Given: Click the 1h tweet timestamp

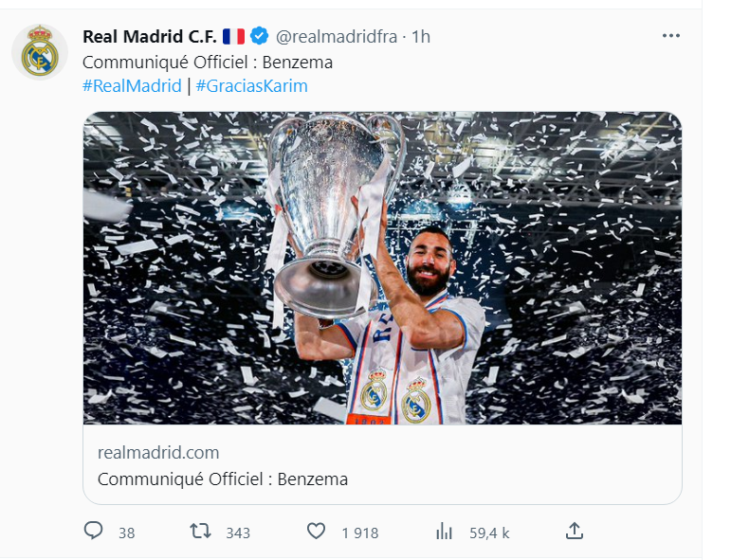Looking at the screenshot, I should pos(421,37).
